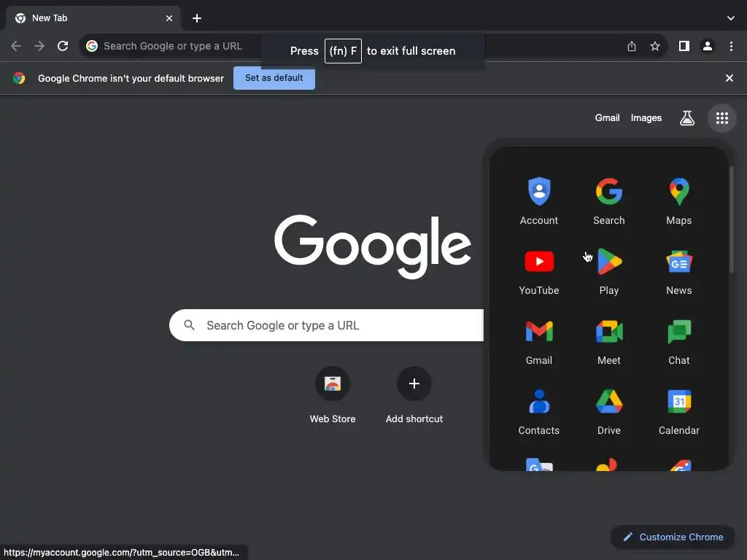The image size is (747, 560).
Task: Open Google Chat from the apps panel
Action: [x=679, y=341]
